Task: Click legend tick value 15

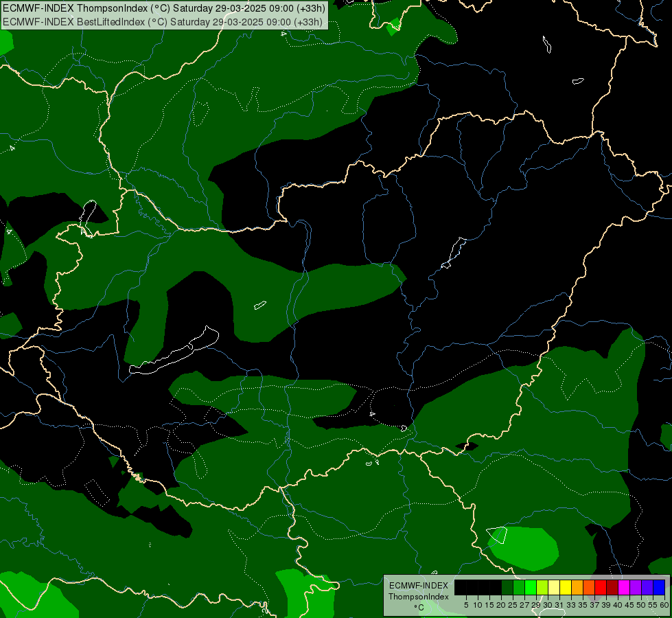Action: pyautogui.click(x=489, y=605)
